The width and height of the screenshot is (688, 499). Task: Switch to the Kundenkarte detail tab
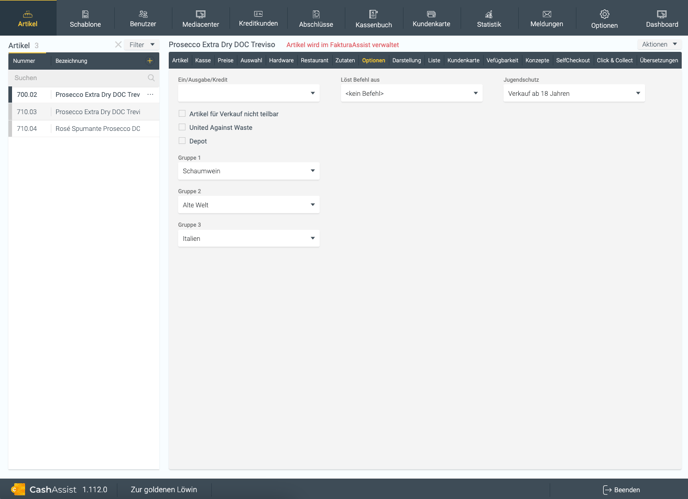(463, 61)
